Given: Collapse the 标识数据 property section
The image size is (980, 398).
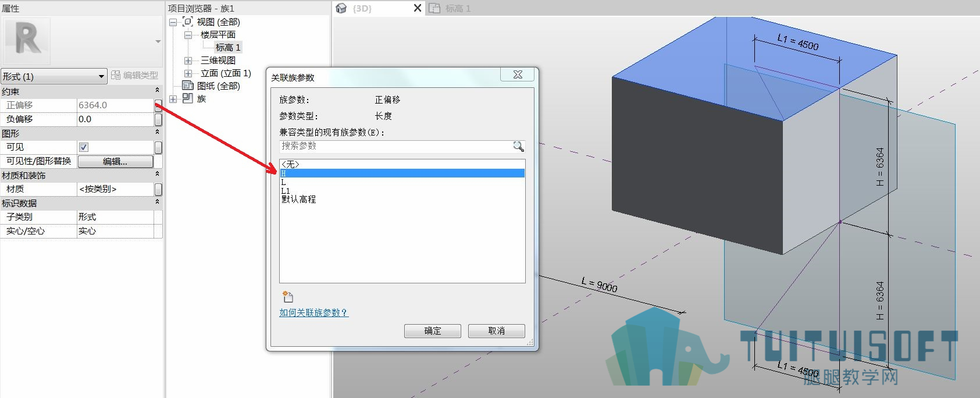Looking at the screenshot, I should tap(157, 202).
